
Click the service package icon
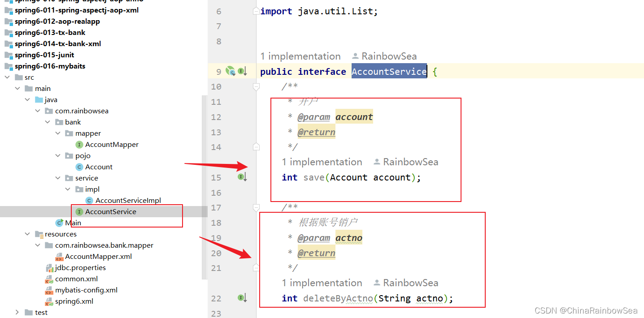coord(69,178)
